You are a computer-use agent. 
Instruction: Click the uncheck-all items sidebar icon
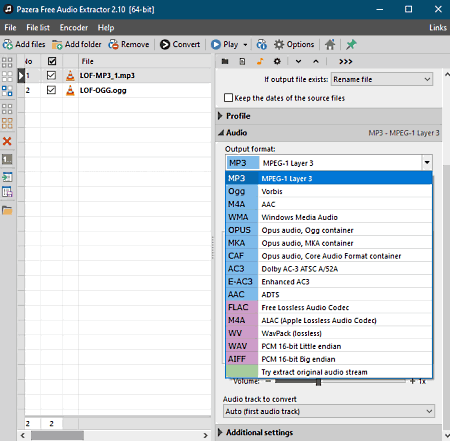7,76
